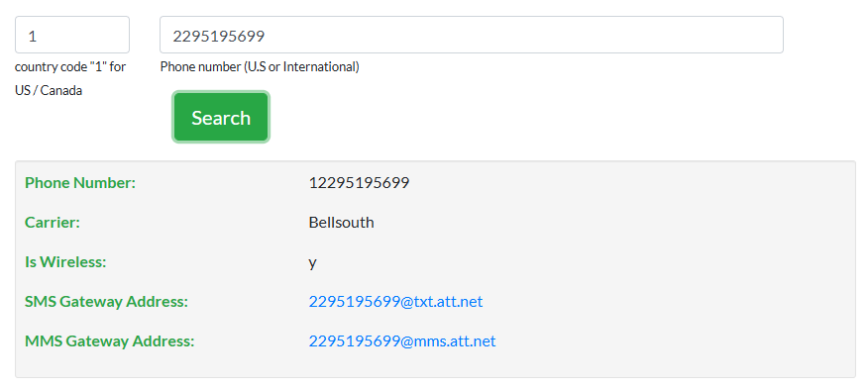Click the 'MMS Gateway Address:' label
The height and width of the screenshot is (387, 868).
[110, 341]
